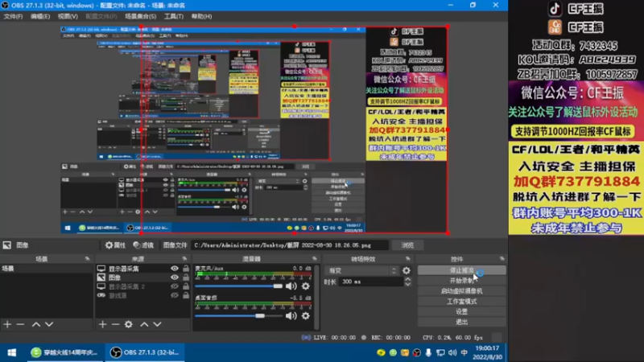644x362 pixels.
Task: Undock the 场景 panel via header icon
Action: pyautogui.click(x=88, y=259)
